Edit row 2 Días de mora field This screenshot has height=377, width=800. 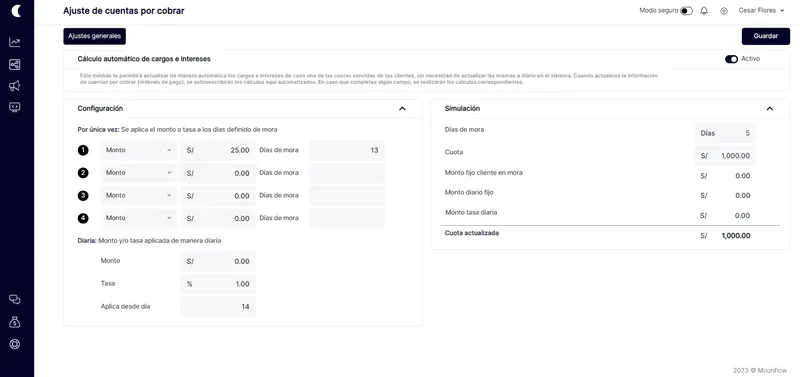347,173
